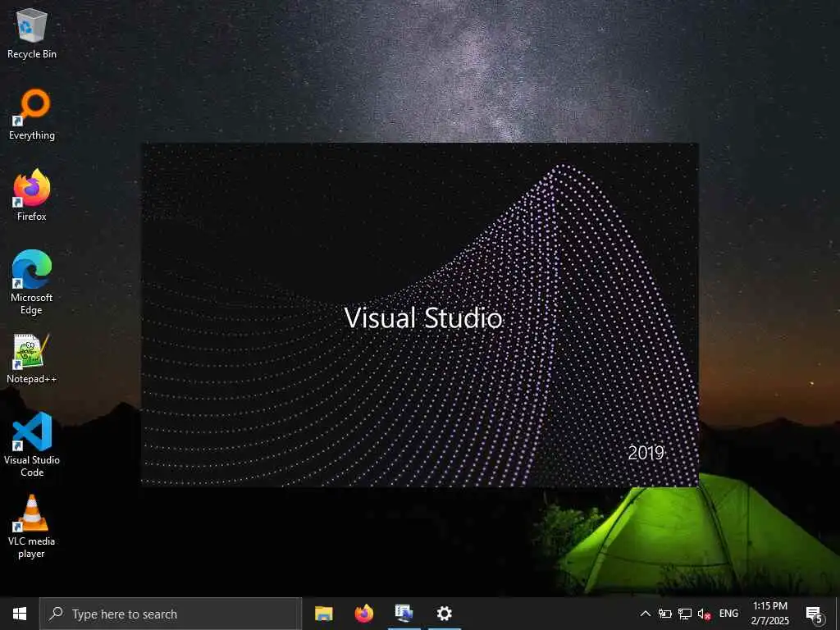This screenshot has height=630, width=840.
Task: Select the Microsoft Edge desktop shortcut
Action: coord(32,282)
